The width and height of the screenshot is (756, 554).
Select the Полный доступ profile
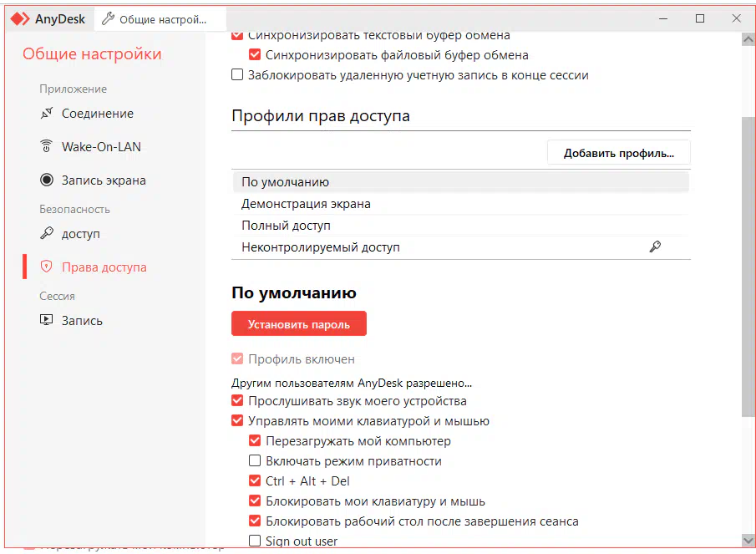point(460,226)
